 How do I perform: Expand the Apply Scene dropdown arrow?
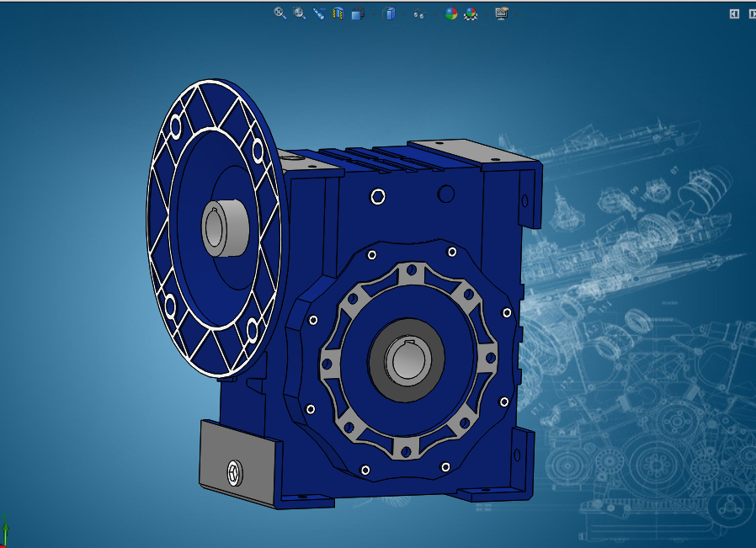click(486, 14)
